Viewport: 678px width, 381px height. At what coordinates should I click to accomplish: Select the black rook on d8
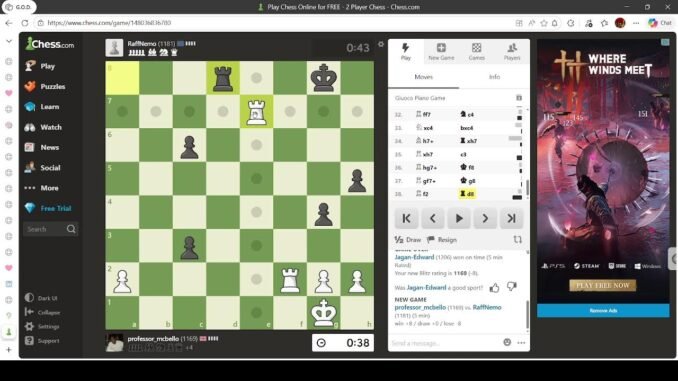pyautogui.click(x=223, y=78)
